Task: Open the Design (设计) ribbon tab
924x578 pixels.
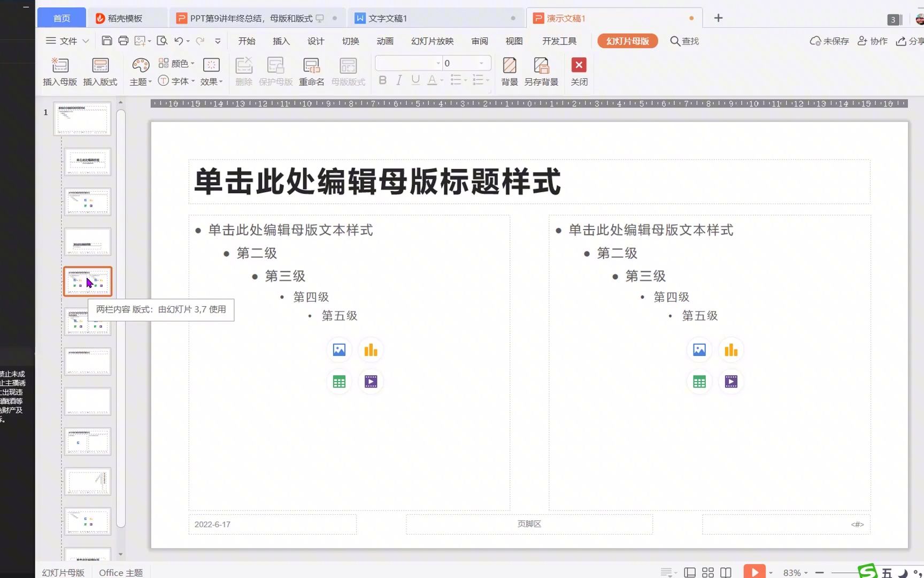Action: [316, 41]
